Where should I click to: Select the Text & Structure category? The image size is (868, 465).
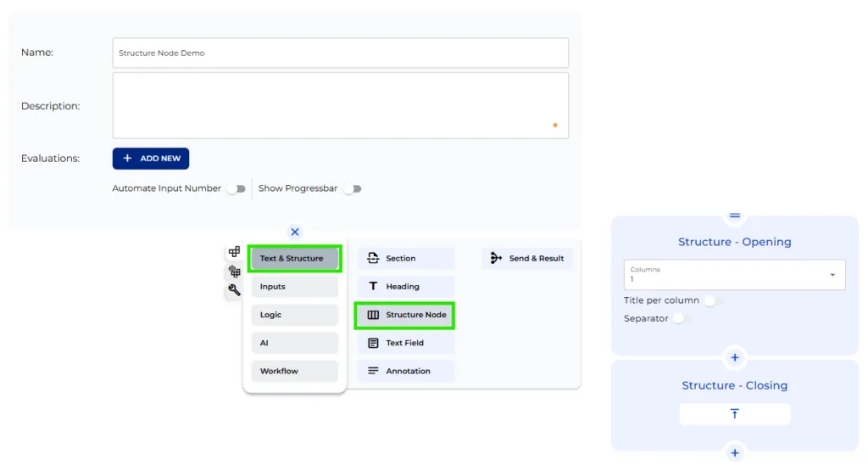[294, 258]
